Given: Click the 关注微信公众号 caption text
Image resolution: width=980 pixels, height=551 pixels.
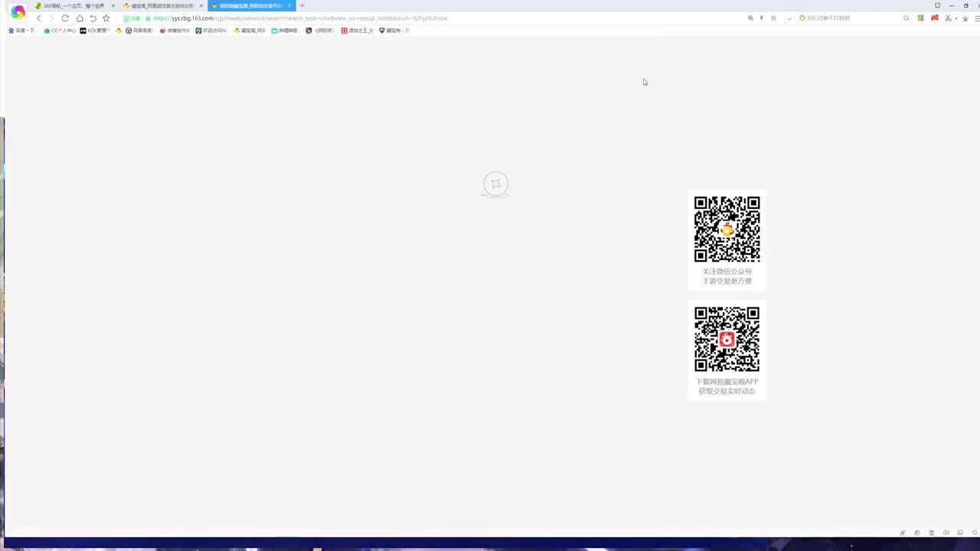Looking at the screenshot, I should [727, 272].
